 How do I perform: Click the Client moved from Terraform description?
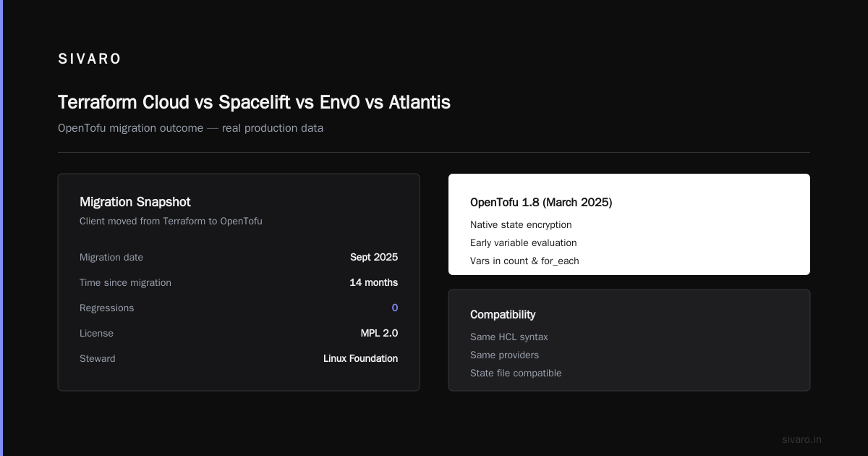coord(171,221)
